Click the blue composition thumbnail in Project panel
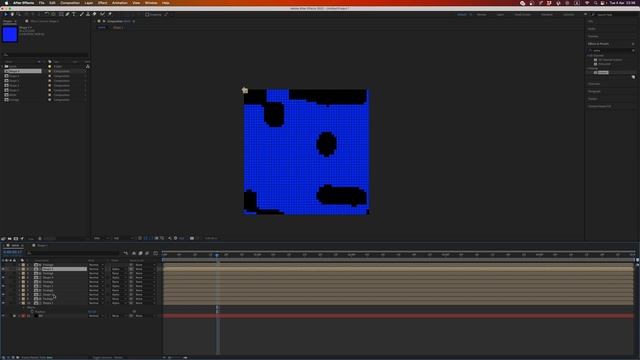 pos(10,34)
